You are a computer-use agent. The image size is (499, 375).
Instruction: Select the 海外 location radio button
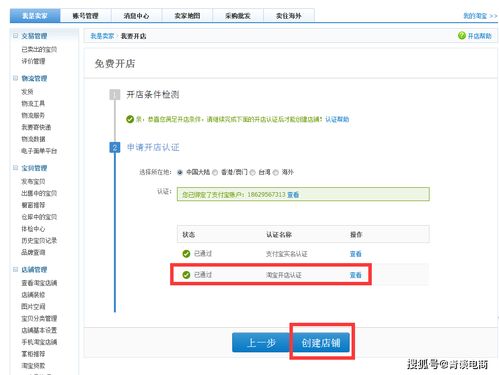(276, 172)
